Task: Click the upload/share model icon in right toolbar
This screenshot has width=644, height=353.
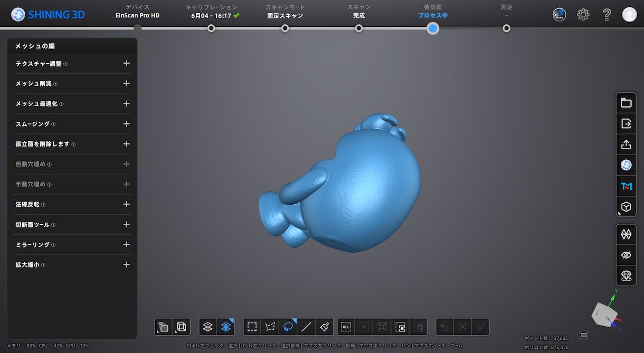Action: (626, 144)
